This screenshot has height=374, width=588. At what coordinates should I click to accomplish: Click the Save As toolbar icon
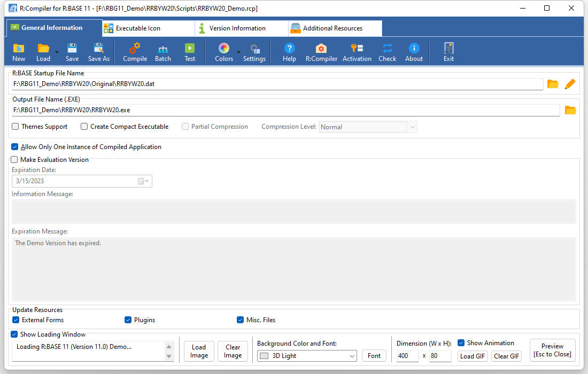click(99, 48)
